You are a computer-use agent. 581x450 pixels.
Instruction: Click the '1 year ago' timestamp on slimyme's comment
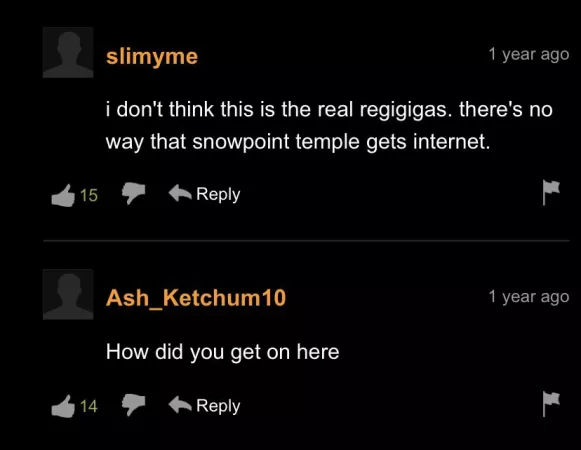[x=529, y=54]
